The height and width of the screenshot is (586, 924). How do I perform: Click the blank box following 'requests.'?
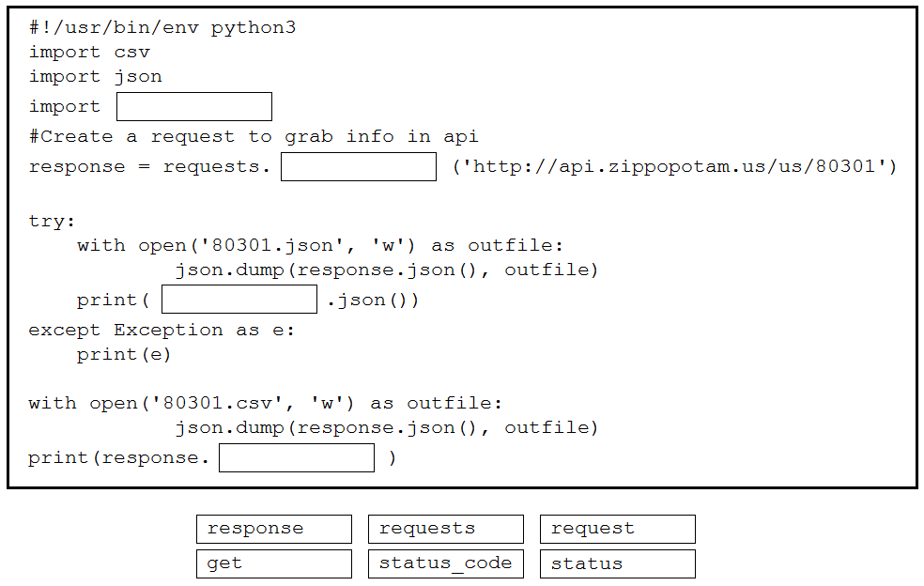pyautogui.click(x=359, y=167)
